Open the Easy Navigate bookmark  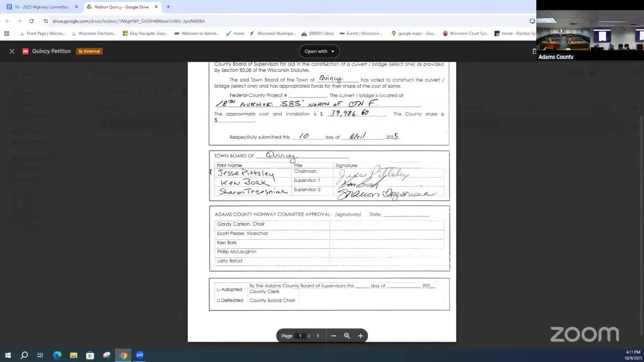(145, 34)
